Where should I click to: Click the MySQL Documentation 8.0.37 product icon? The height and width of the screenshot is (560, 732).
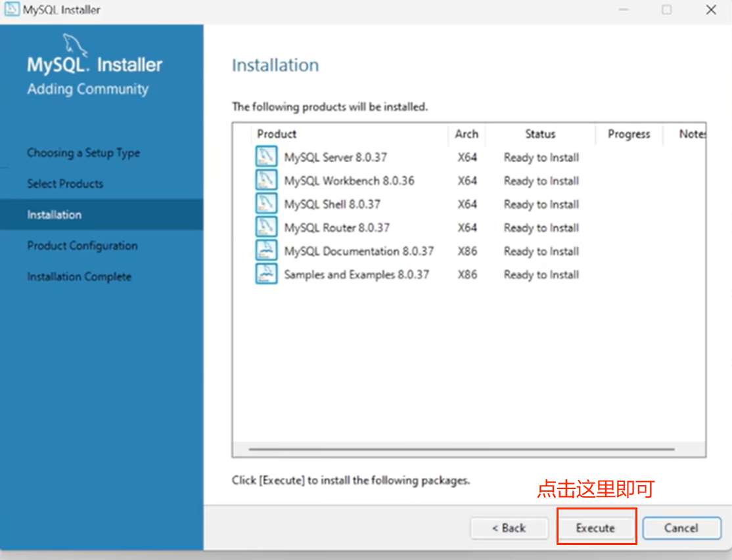point(267,250)
